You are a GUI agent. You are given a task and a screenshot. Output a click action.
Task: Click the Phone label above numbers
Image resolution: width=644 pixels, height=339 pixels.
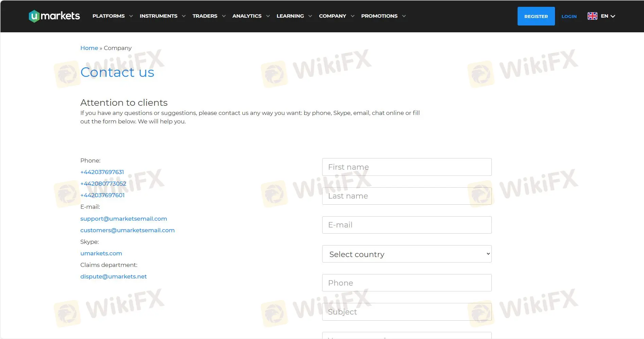coord(90,160)
